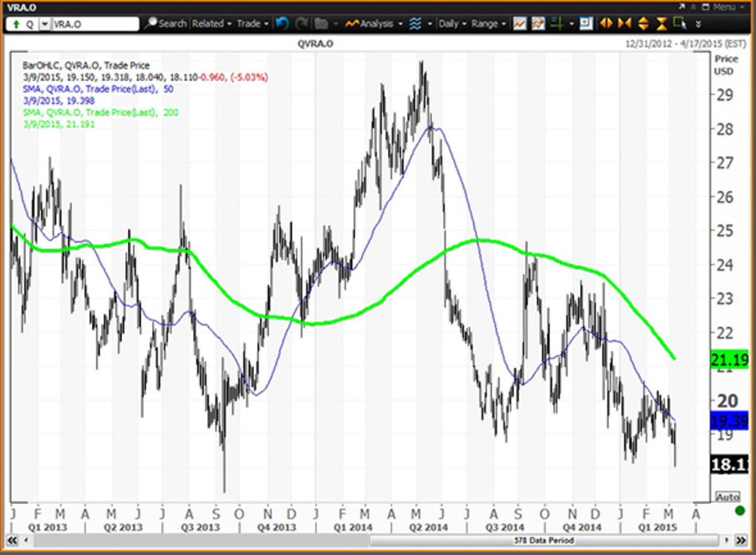Click the vertical compress hourglass icon
756x555 pixels.
tap(661, 23)
